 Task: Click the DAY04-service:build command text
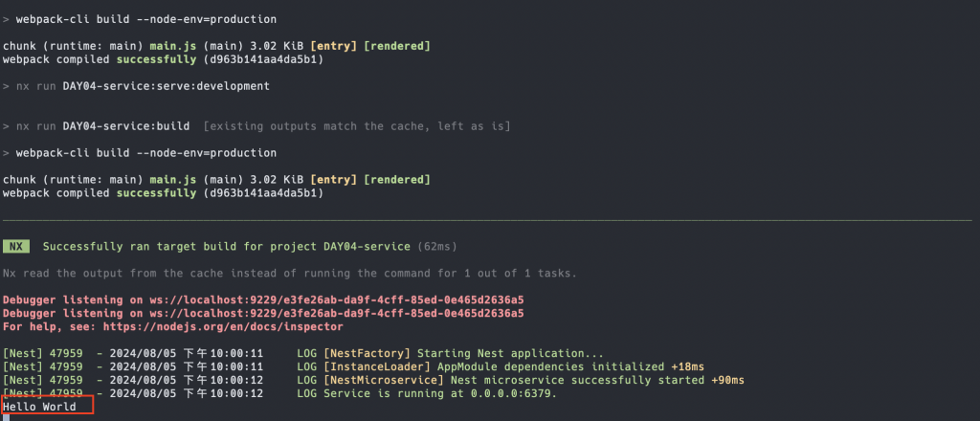pos(126,126)
